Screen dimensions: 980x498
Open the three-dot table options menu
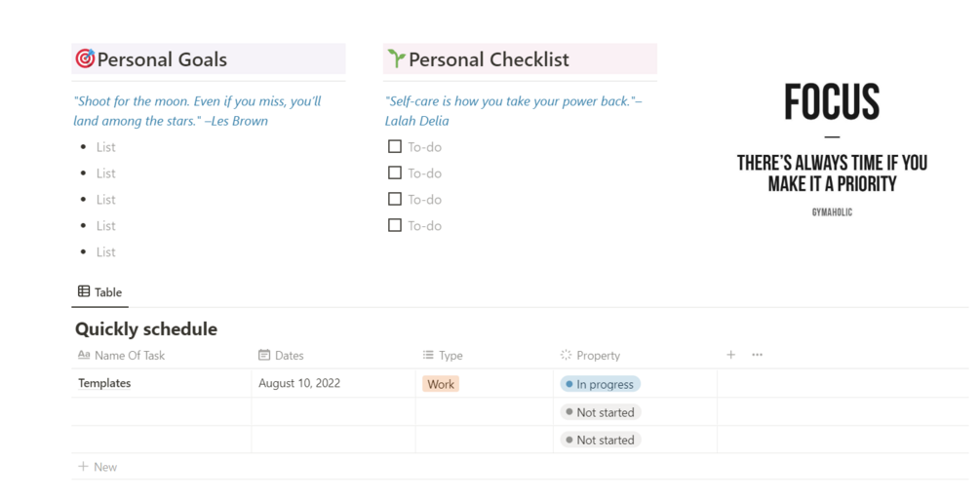pyautogui.click(x=757, y=355)
